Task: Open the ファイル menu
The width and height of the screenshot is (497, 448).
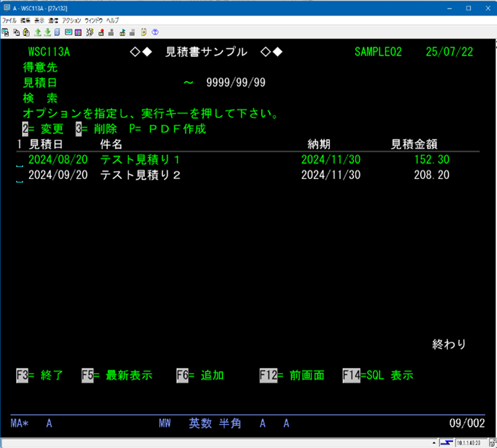Action: (x=9, y=21)
